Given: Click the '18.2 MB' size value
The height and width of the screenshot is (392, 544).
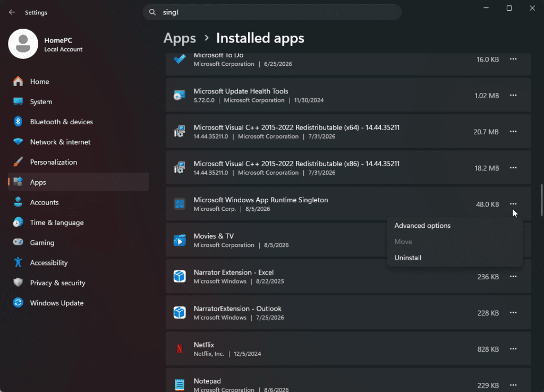Looking at the screenshot, I should click(x=487, y=168).
